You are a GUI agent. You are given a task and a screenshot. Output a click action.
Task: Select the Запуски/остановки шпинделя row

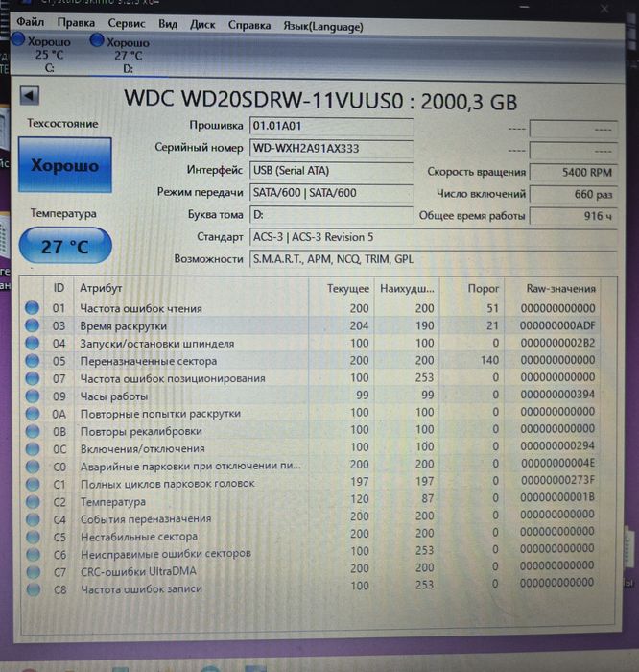click(x=311, y=344)
